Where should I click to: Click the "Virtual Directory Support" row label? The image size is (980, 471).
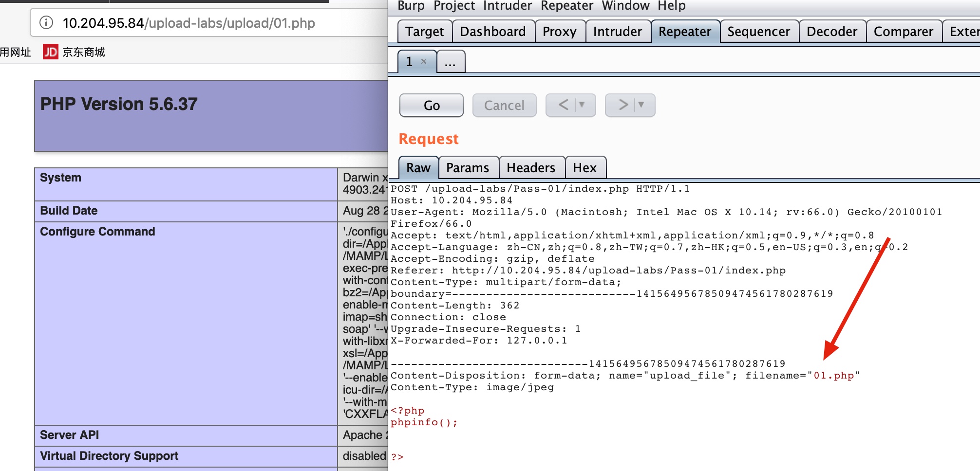click(x=109, y=456)
